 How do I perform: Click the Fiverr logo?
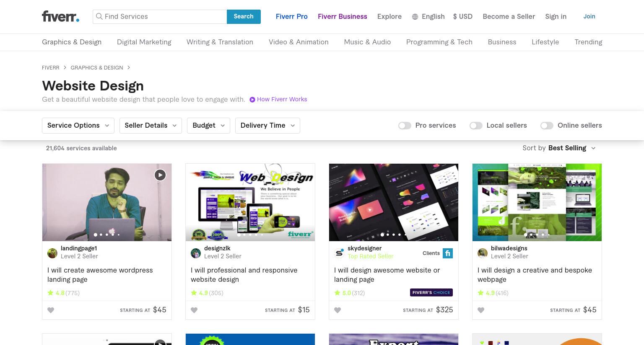(60, 16)
